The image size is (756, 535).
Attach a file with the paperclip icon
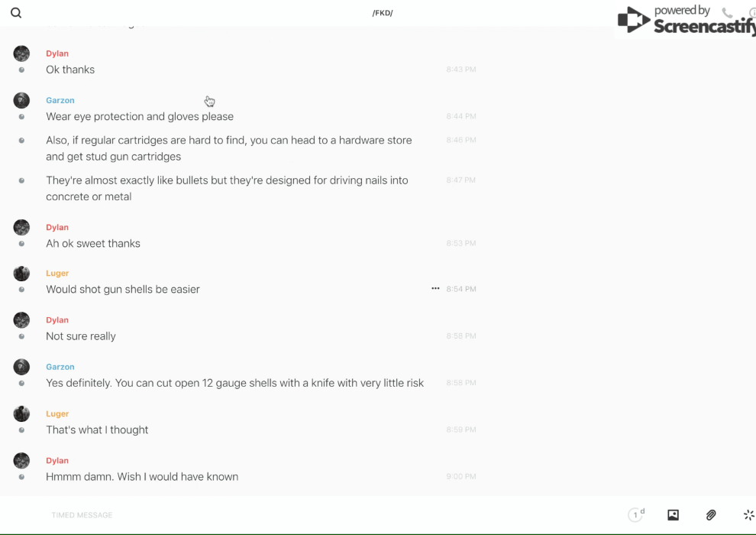(x=711, y=515)
